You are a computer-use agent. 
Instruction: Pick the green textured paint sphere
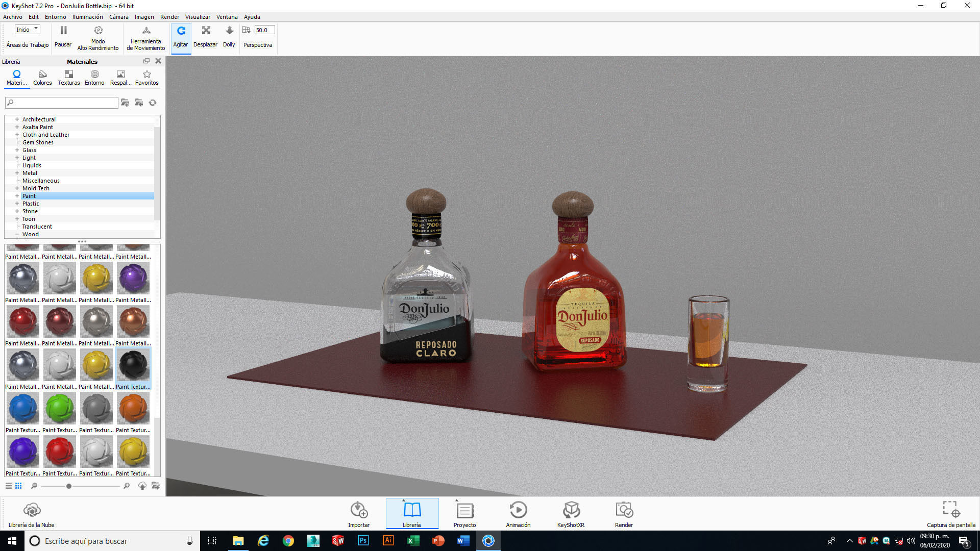[x=60, y=408]
